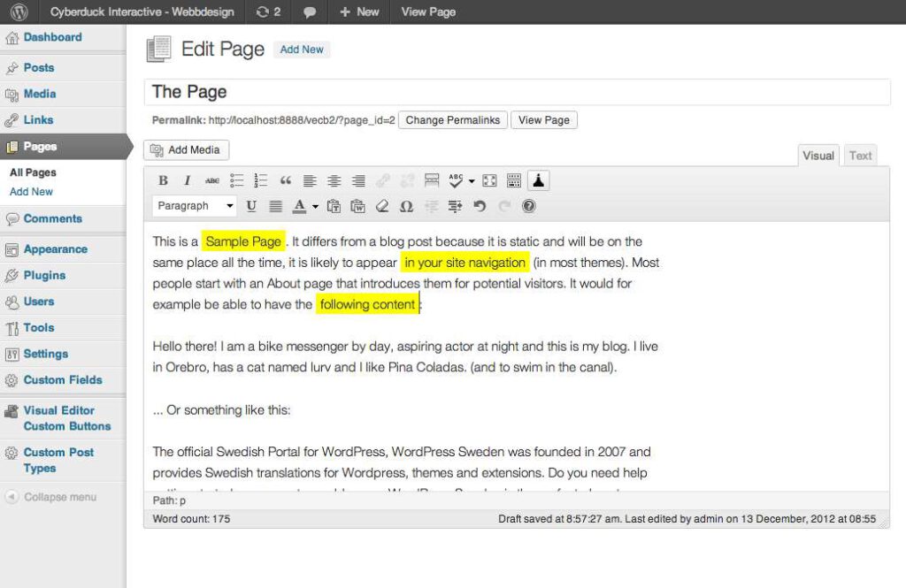The image size is (906, 588).
Task: Create an unordered bullet list
Action: pyautogui.click(x=235, y=180)
